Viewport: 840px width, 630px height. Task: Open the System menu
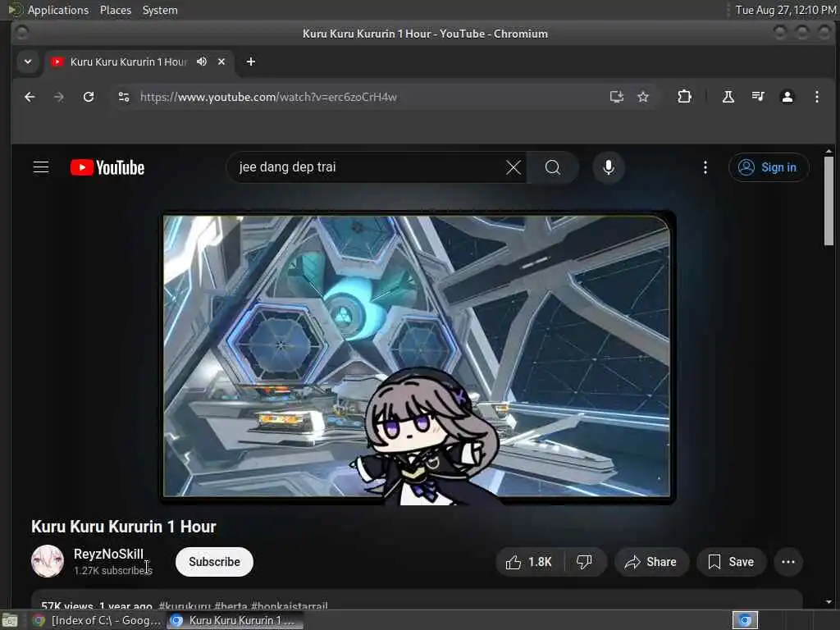160,10
